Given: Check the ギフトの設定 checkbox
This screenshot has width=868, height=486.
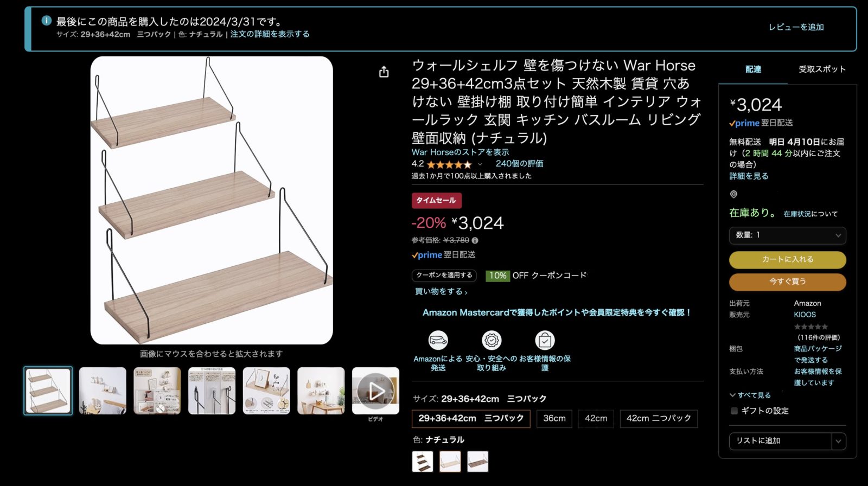Looking at the screenshot, I should (x=734, y=411).
